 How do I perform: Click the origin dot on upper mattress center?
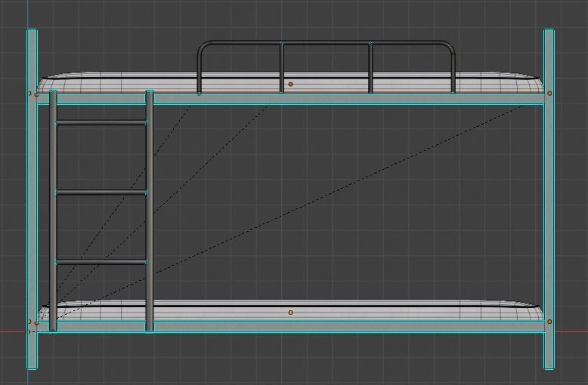pyautogui.click(x=291, y=85)
